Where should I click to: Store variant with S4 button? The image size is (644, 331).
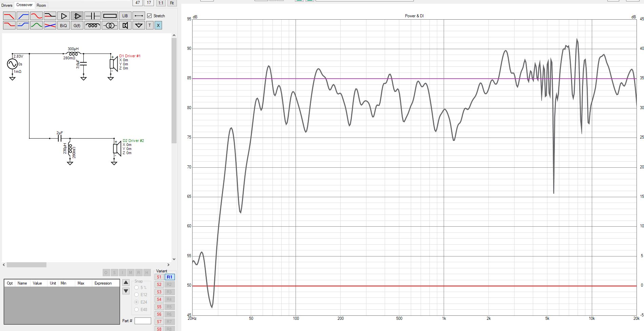(159, 299)
